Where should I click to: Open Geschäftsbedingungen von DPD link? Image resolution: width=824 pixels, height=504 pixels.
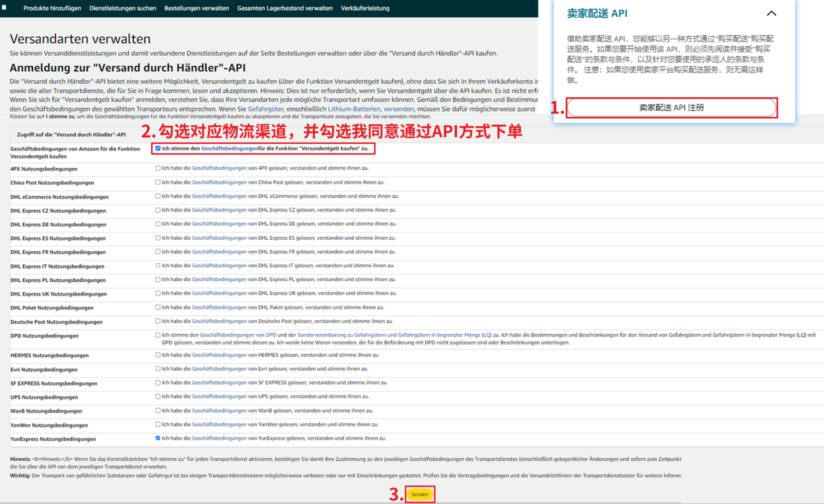click(x=238, y=335)
